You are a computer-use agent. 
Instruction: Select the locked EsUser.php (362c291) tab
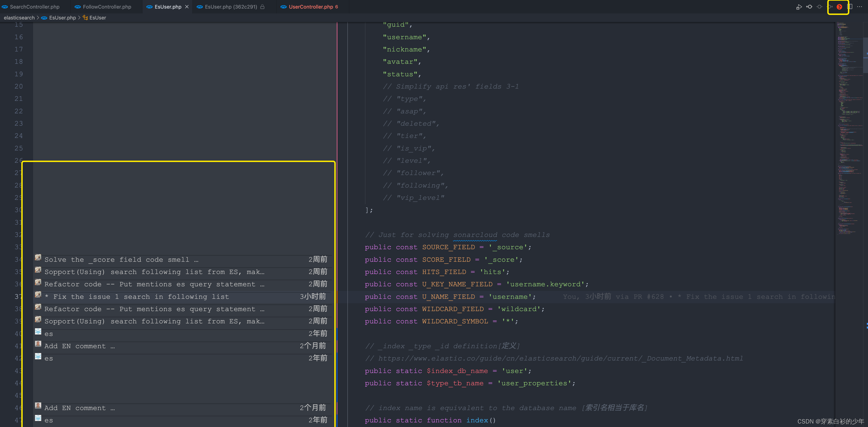click(231, 7)
